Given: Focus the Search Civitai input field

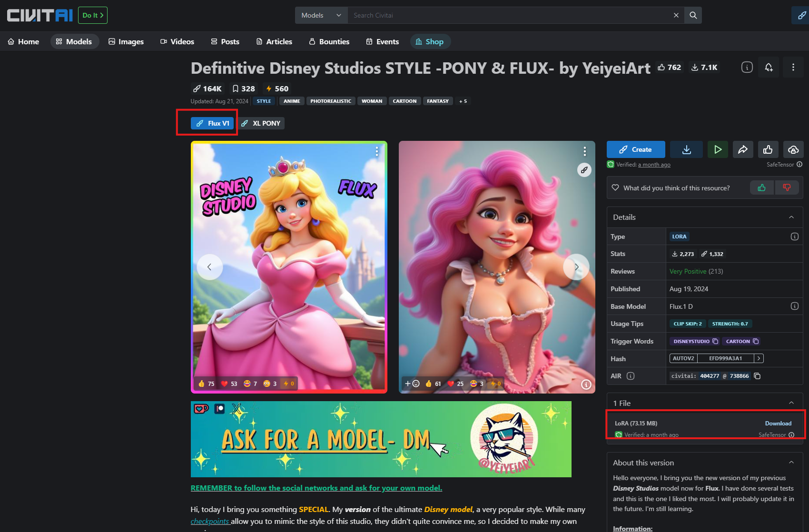Looking at the screenshot, I should point(509,15).
